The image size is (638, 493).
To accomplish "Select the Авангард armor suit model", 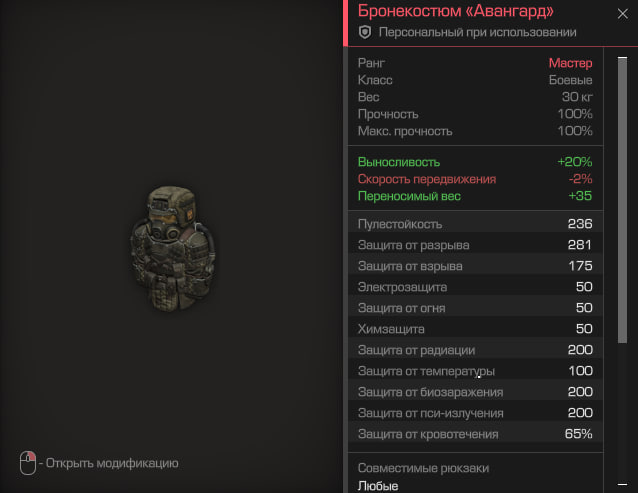I will point(173,248).
